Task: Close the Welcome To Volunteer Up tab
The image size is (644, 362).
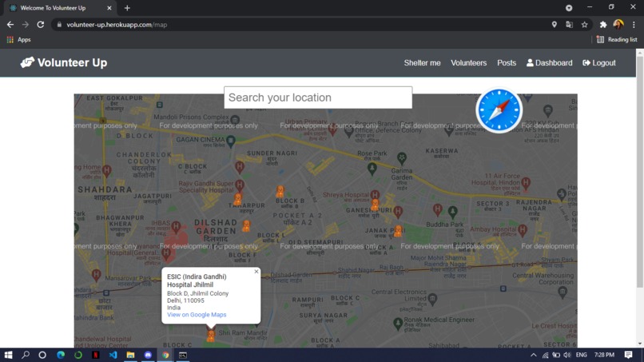Action: 109,8
